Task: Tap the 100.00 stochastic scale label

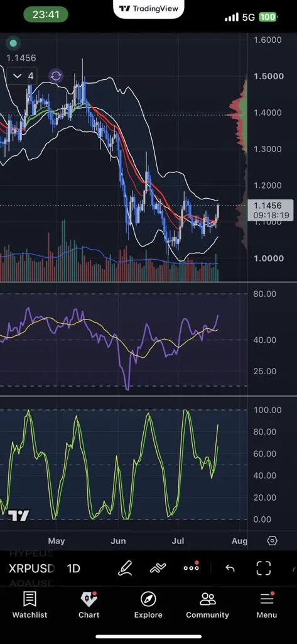Action: coord(267,410)
